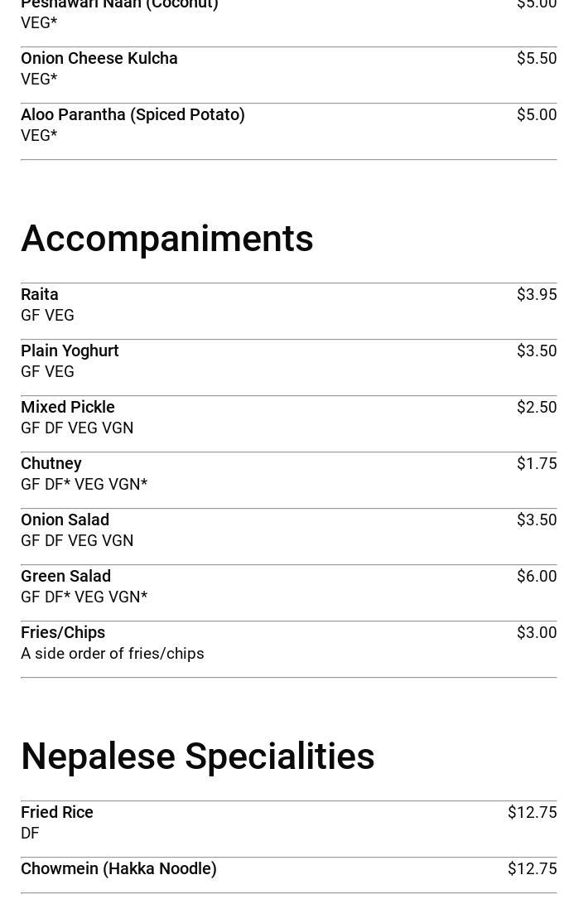
Task: Click the $2.50 Mixed Pickle price
Action: [537, 408]
